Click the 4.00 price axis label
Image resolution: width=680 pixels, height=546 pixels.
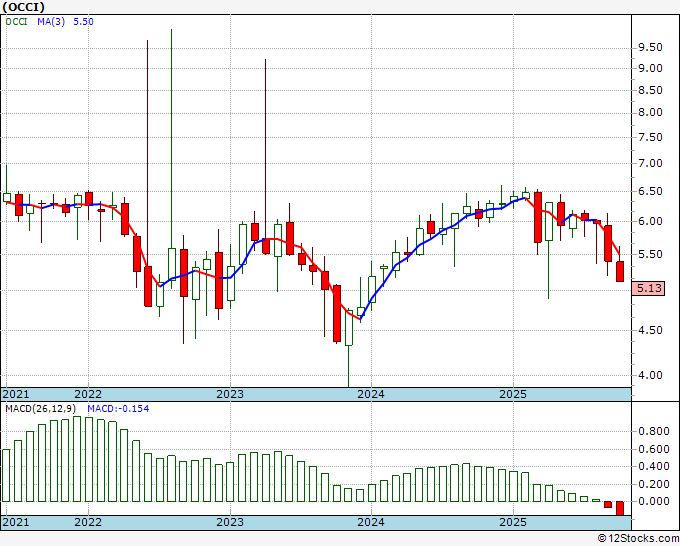click(x=650, y=376)
